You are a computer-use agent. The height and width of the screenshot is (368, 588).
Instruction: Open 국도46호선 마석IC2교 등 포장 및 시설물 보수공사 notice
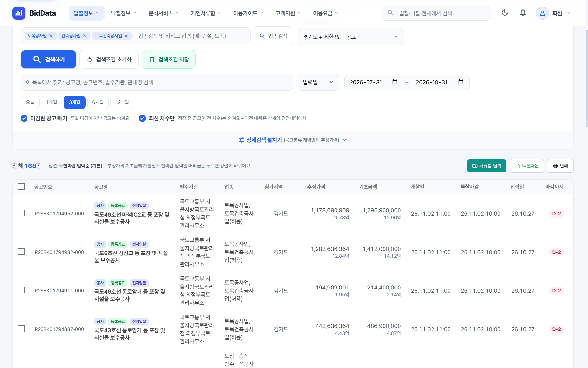tap(132, 218)
